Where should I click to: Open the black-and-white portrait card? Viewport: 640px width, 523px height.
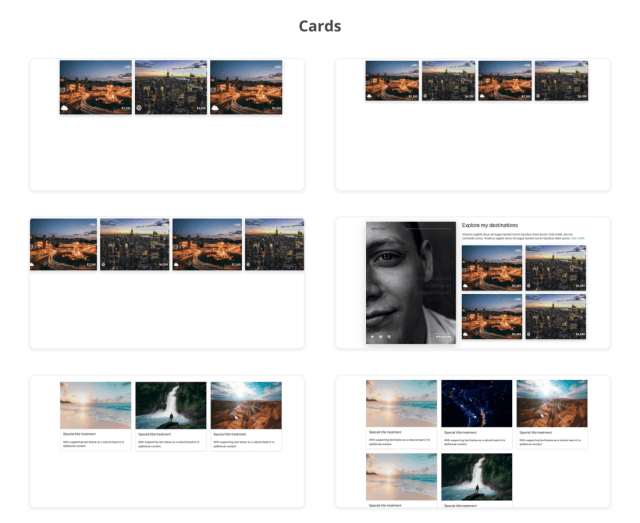pos(411,283)
